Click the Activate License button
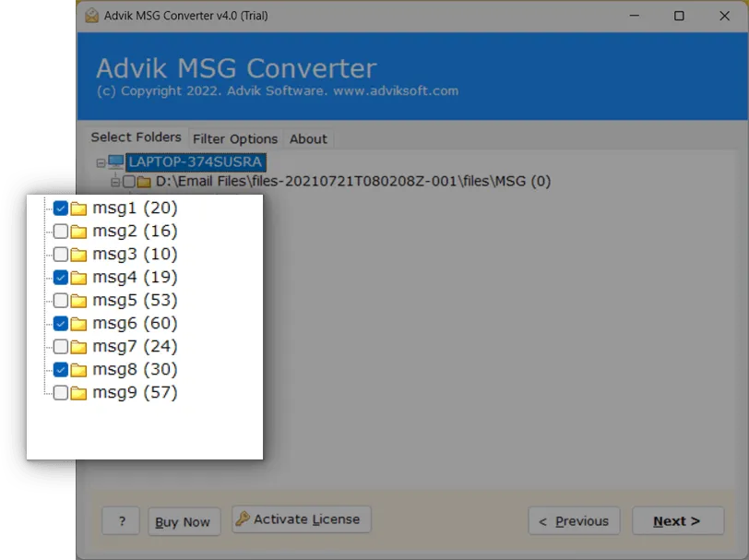This screenshot has height=560, width=749. coord(302,519)
